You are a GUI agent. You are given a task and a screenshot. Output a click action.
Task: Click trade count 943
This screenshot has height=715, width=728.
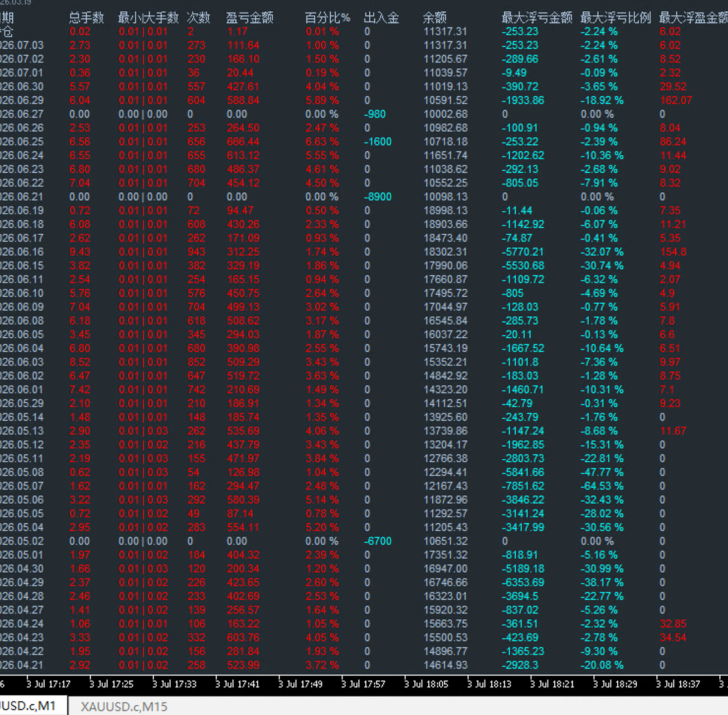click(x=196, y=252)
